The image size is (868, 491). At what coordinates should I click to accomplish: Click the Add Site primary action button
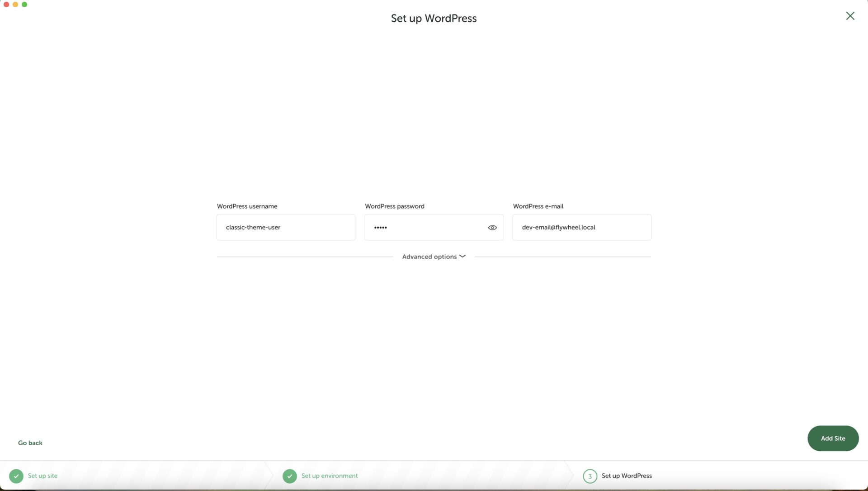[833, 438]
